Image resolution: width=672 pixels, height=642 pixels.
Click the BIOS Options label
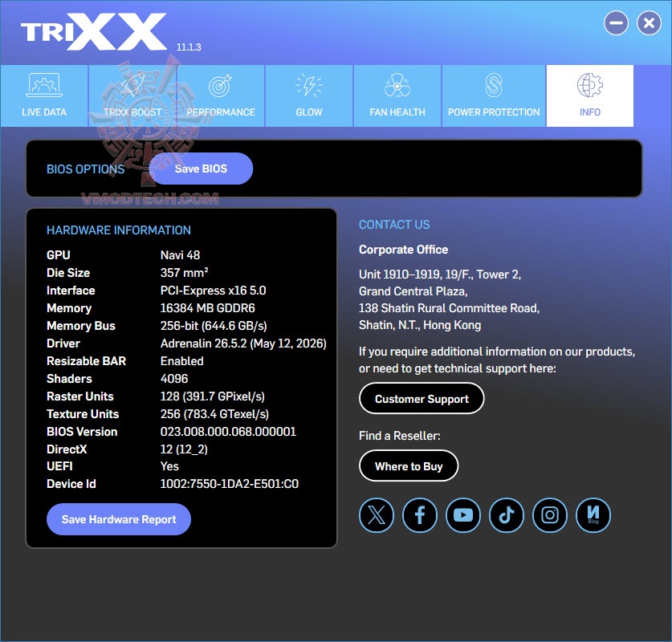85,169
